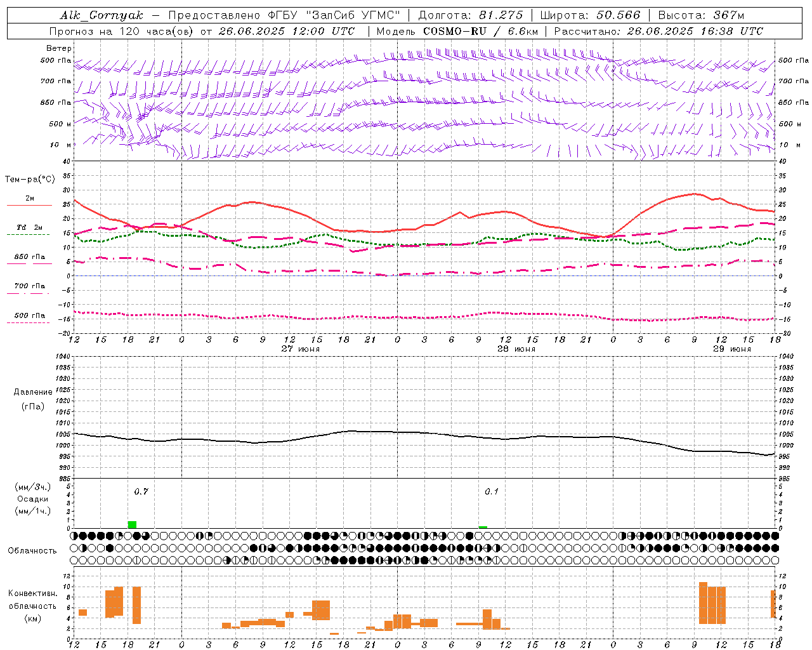Click the Td 2м dew point legend entry

[x=29, y=227]
